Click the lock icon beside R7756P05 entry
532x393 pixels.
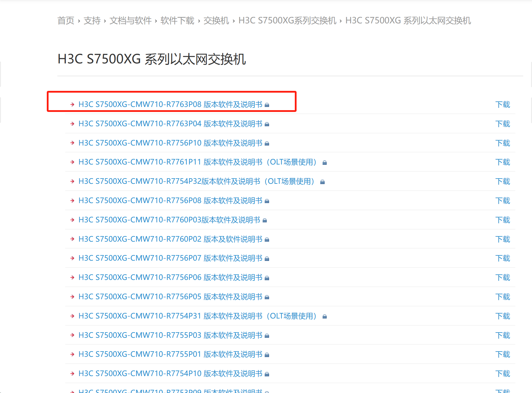point(267,297)
